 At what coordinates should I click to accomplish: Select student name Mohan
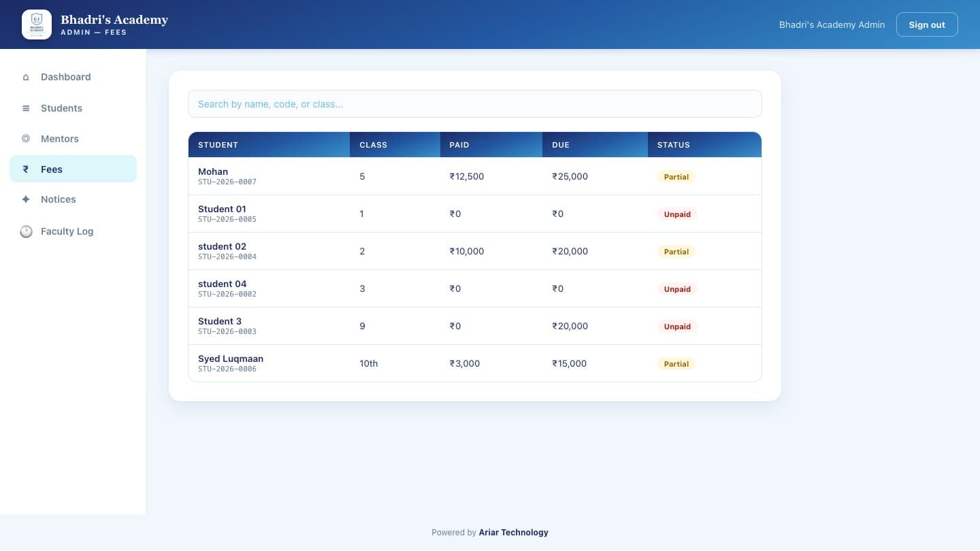point(213,171)
